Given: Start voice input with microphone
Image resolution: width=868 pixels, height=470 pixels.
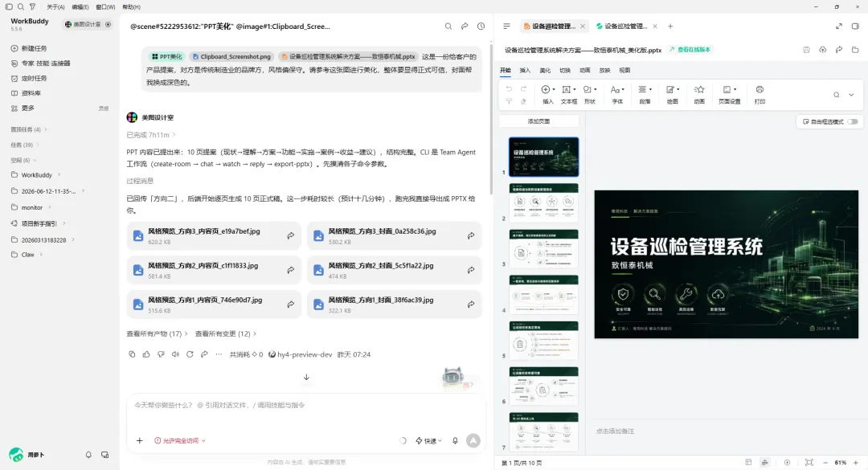Looking at the screenshot, I should point(455,440).
